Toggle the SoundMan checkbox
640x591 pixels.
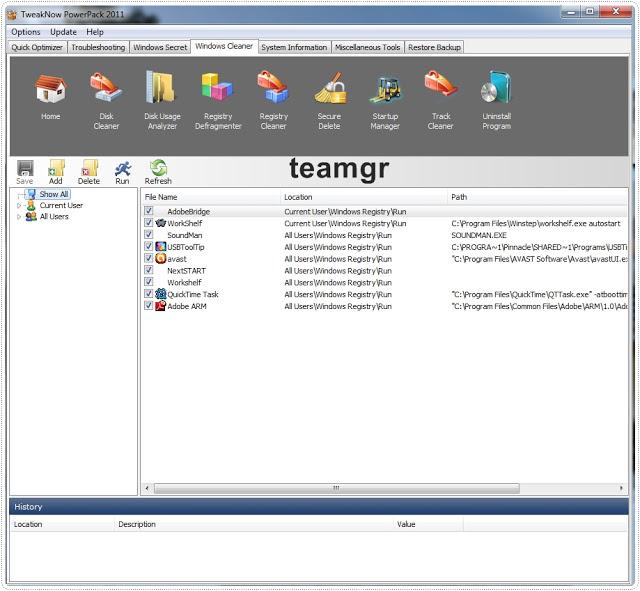pos(149,234)
